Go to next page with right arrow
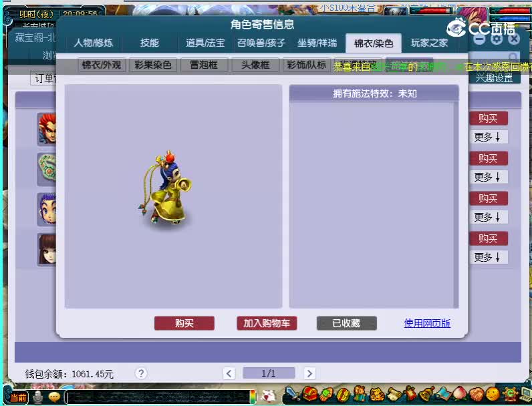This screenshot has height=406, width=532. [x=309, y=373]
